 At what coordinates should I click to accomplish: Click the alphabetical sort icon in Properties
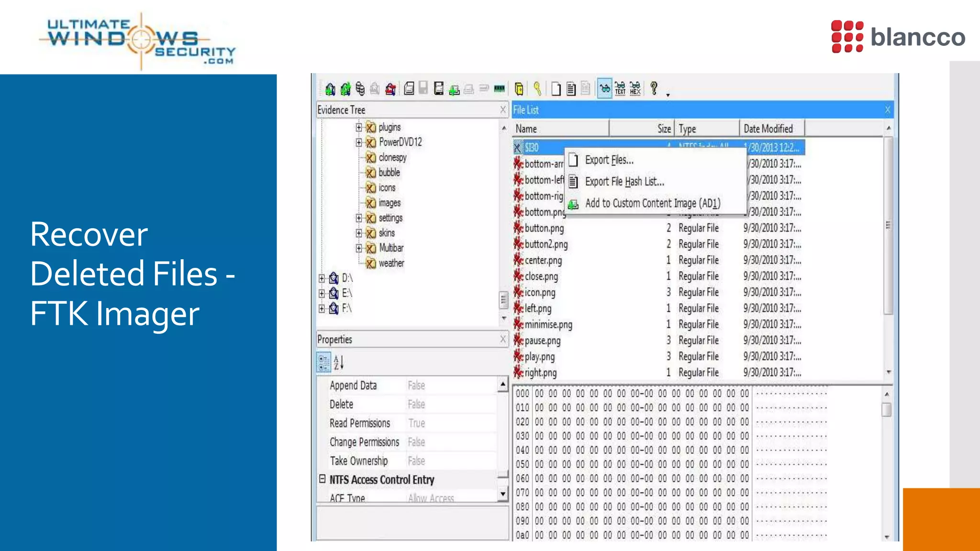(338, 363)
